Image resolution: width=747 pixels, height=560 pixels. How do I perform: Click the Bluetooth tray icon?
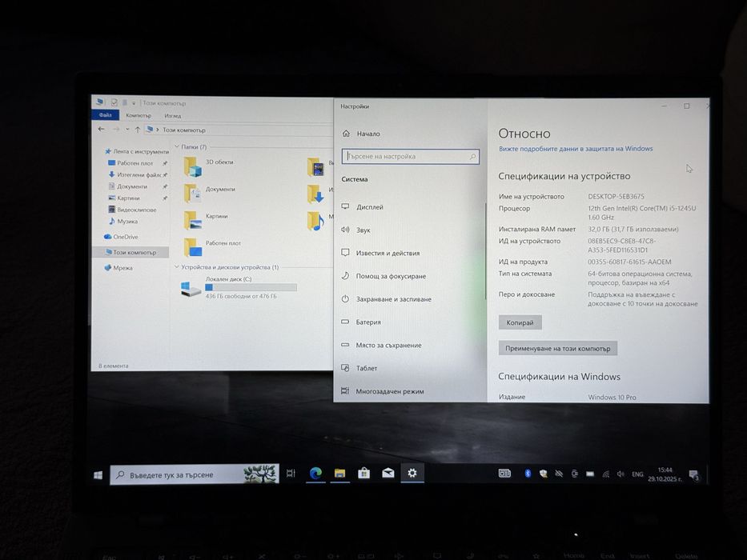528,474
